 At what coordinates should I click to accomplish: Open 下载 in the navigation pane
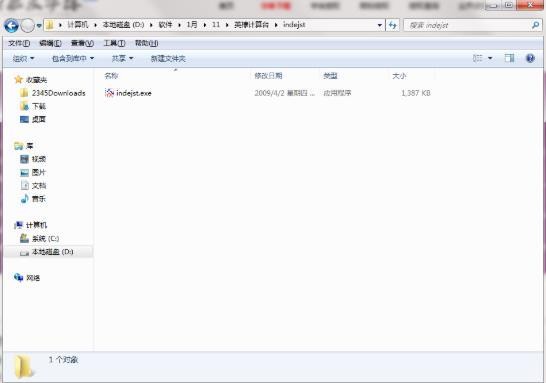pos(39,106)
